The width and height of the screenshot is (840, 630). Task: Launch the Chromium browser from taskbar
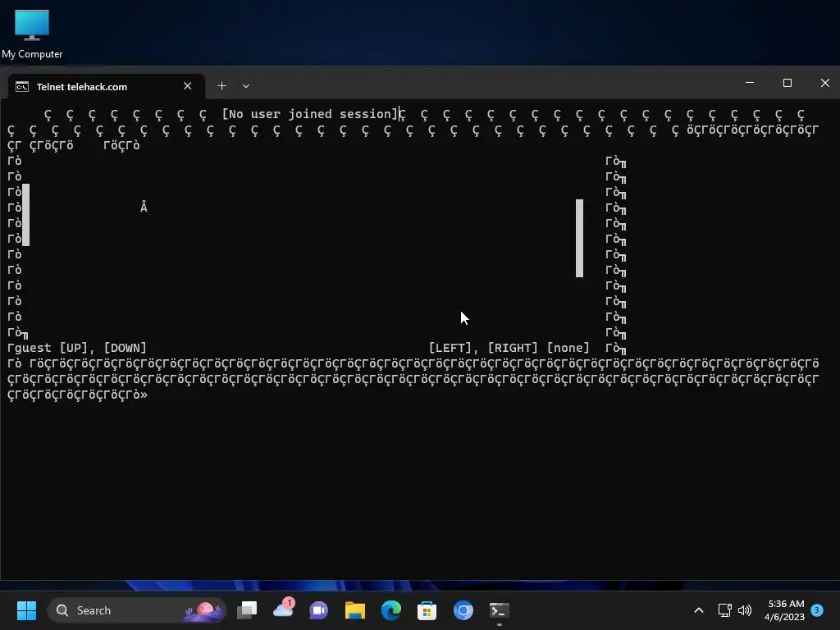tap(463, 610)
